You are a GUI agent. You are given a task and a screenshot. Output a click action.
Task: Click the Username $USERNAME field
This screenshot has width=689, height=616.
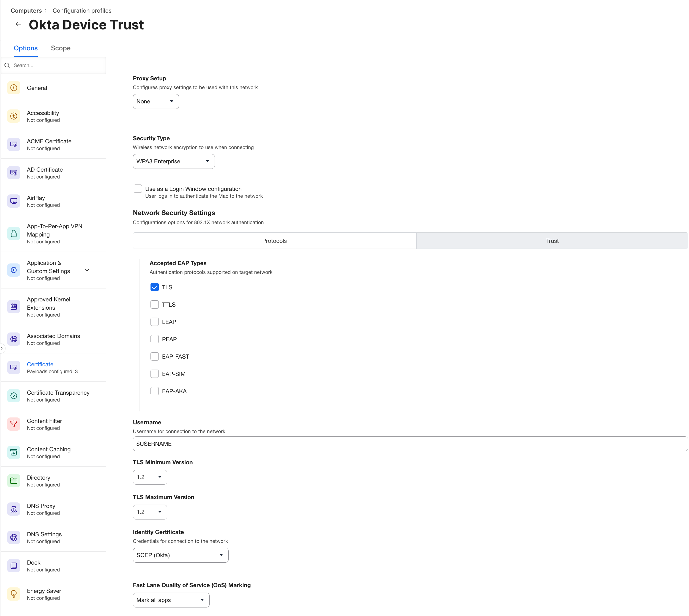[410, 444]
